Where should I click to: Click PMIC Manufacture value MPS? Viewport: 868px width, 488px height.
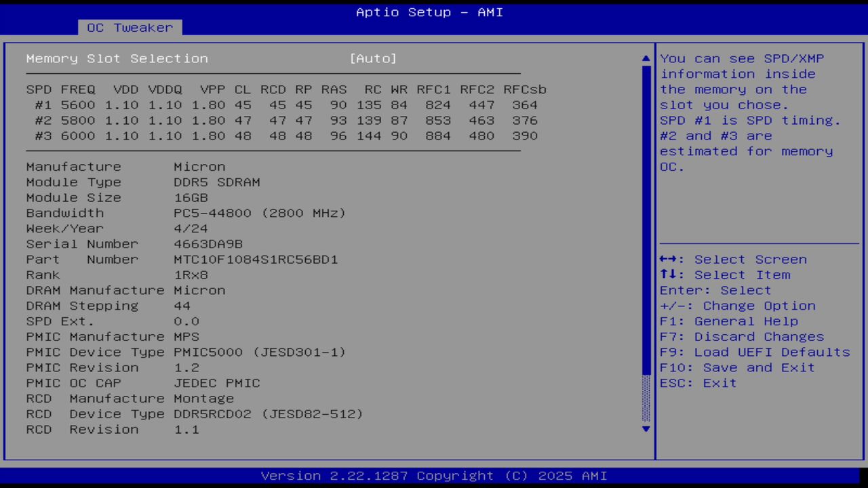tap(186, 337)
